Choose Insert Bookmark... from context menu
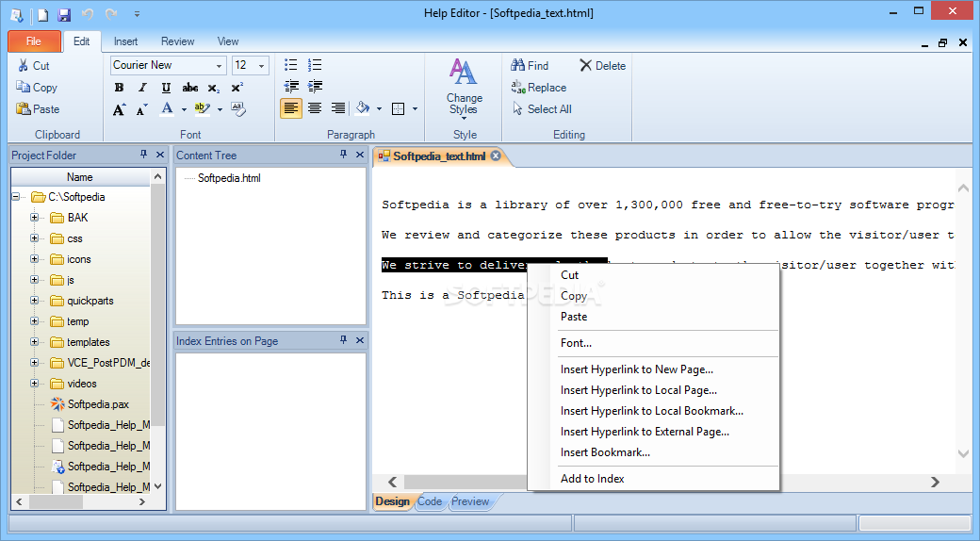Screen dimensions: 980x541 654,452
